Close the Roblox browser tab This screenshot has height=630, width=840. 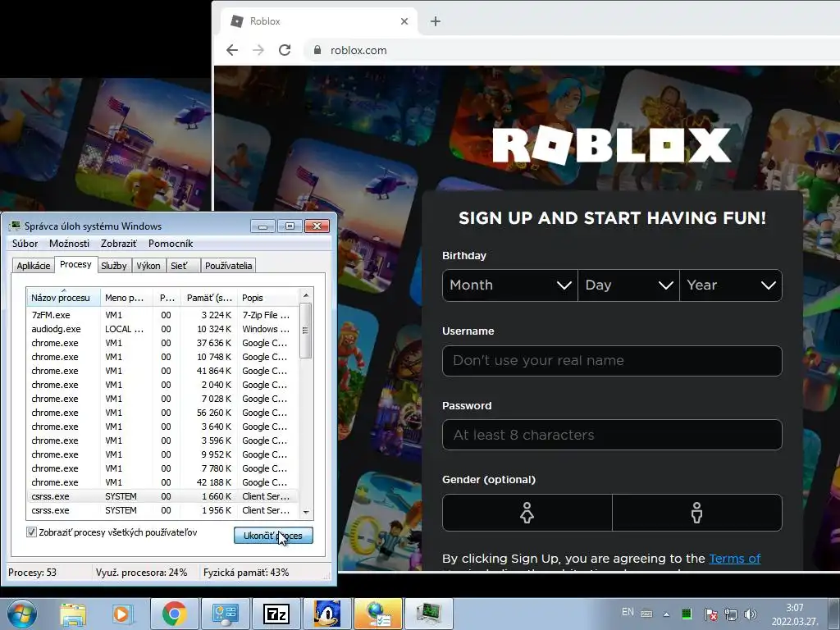tap(404, 21)
